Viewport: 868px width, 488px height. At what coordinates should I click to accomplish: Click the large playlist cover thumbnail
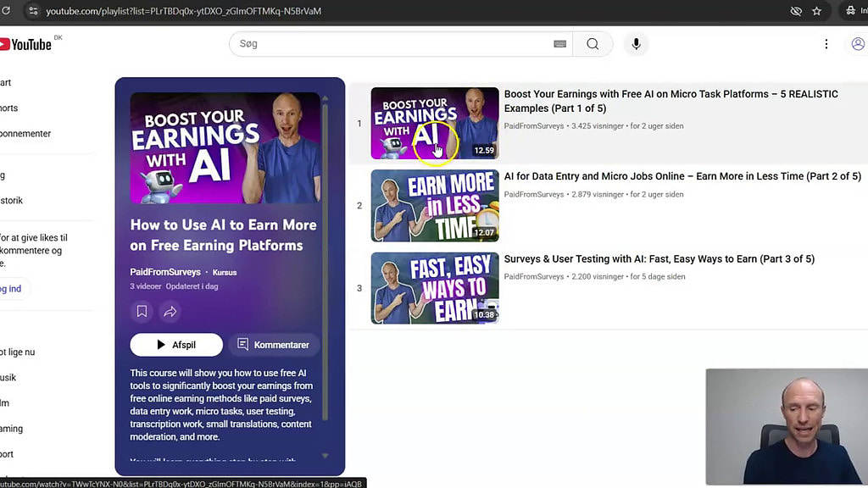tap(225, 147)
